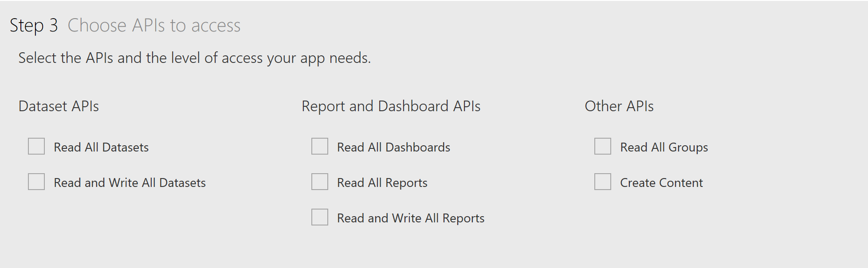Check the Read All Groups checkbox

coord(602,146)
